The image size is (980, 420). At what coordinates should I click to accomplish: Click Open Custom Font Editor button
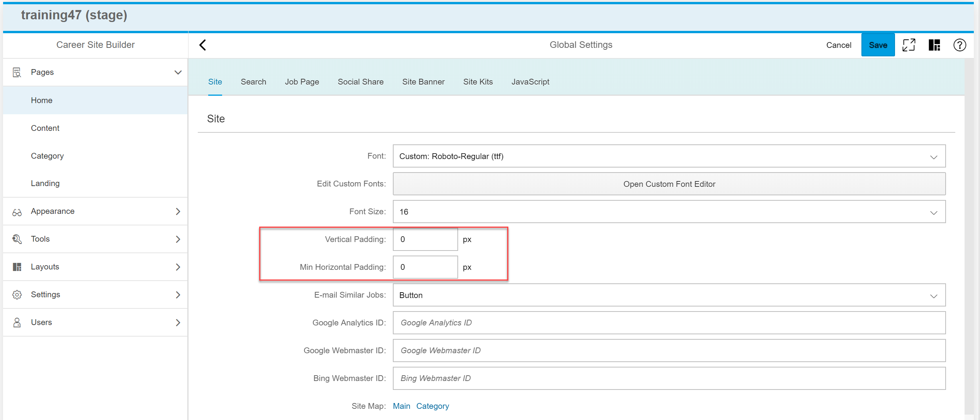pyautogui.click(x=669, y=184)
